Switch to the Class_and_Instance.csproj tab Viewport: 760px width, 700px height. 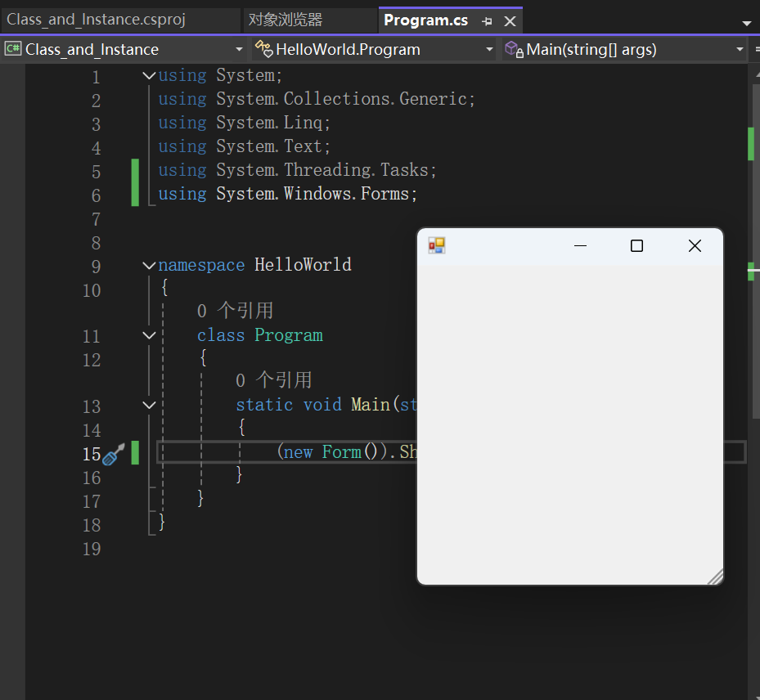[96, 20]
